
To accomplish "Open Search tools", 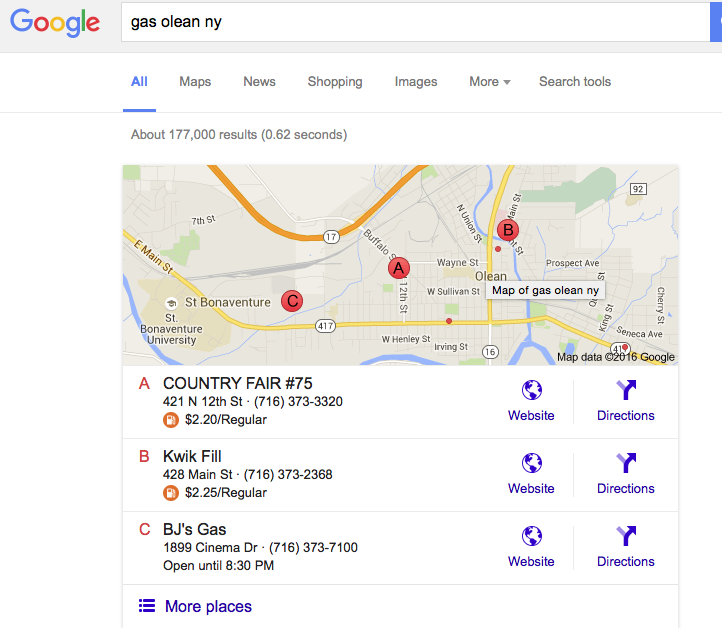I will pyautogui.click(x=575, y=81).
